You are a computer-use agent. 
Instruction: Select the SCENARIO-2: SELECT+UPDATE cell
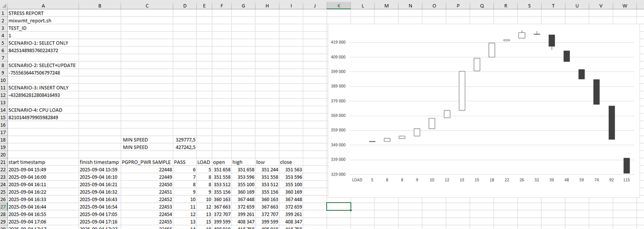point(43,65)
